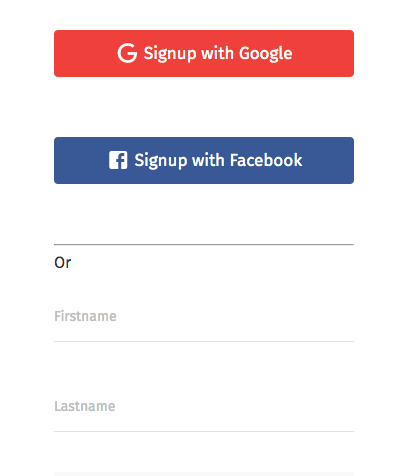
Task: Click the Google G logo icon
Action: 127,53
